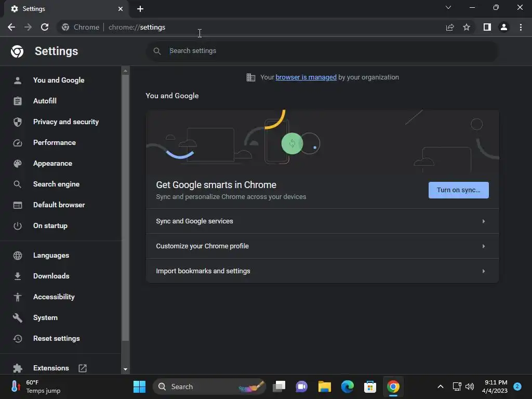This screenshot has width=532, height=399.
Task: Click the Chrome site info chip in the address bar
Action: point(81,27)
